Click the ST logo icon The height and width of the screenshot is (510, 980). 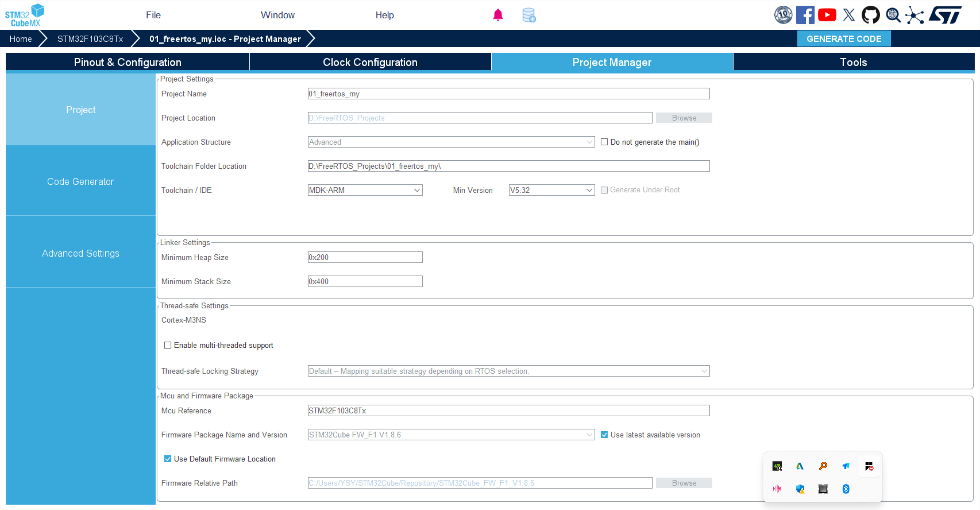pyautogui.click(x=945, y=15)
